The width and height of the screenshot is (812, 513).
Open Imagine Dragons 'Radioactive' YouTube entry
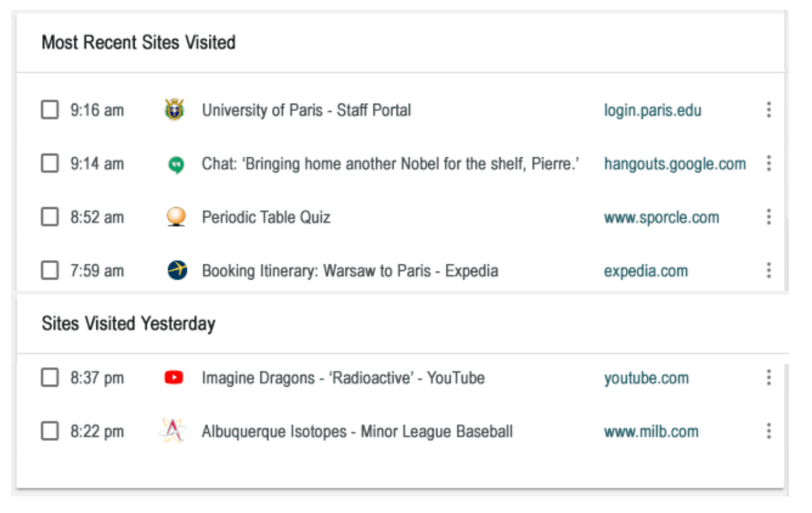tap(343, 377)
